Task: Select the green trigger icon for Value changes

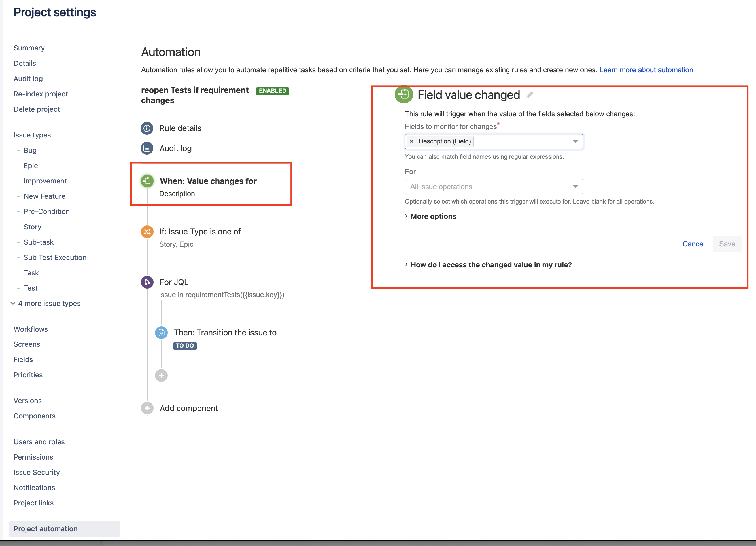Action: click(x=147, y=181)
